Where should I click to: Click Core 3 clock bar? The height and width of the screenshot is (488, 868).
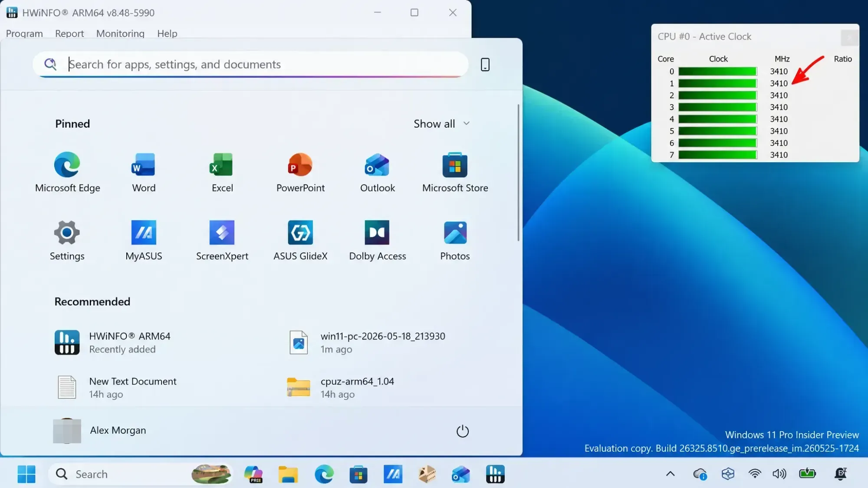pos(717,107)
